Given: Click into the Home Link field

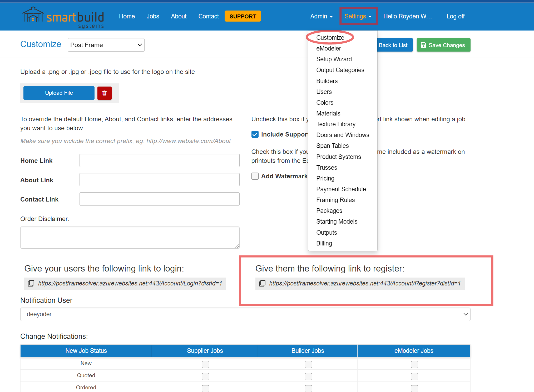Looking at the screenshot, I should tap(159, 160).
